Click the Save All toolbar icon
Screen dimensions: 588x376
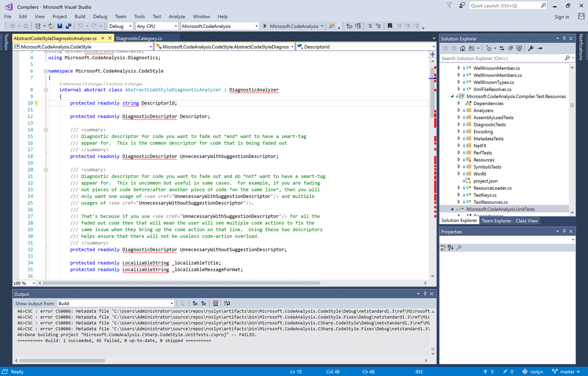tap(69, 26)
